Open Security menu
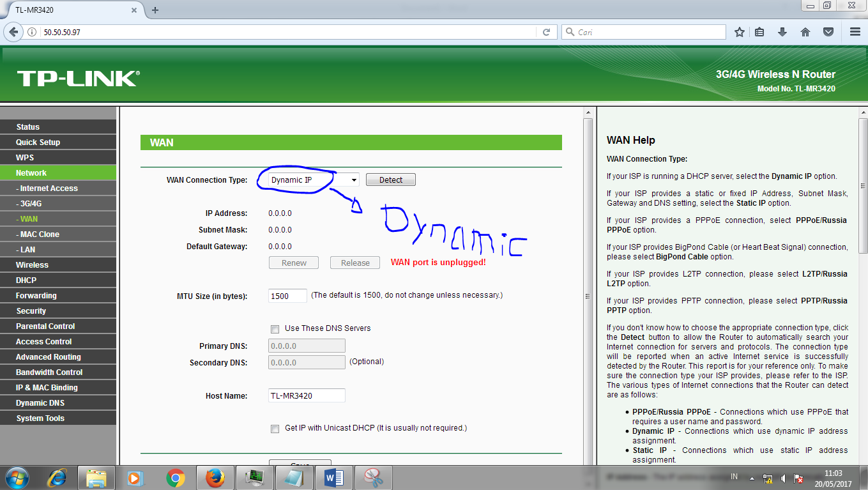This screenshot has height=490, width=868. (x=58, y=310)
